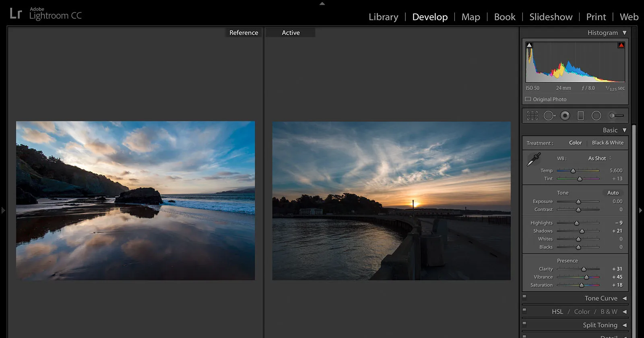The image size is (644, 338).
Task: Toggle the Tone Curve panel on/off switch
Action: pyautogui.click(x=524, y=297)
